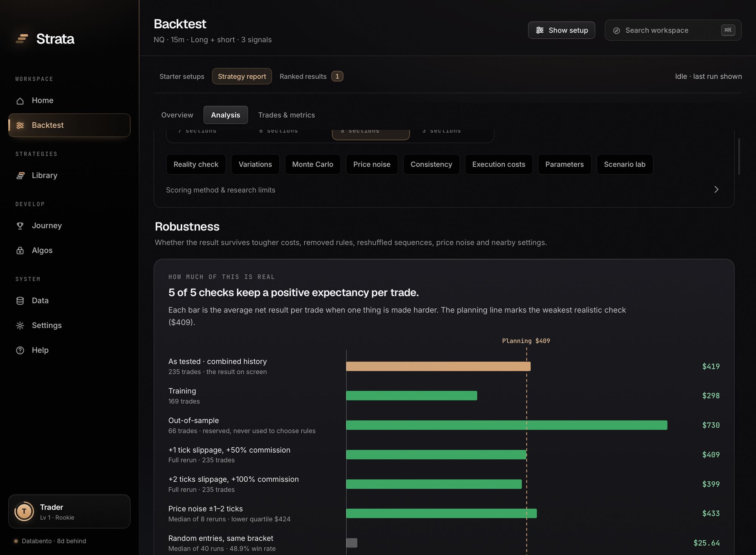Select the Backtest sliders icon in sidebar
756x555 pixels.
pyautogui.click(x=20, y=125)
